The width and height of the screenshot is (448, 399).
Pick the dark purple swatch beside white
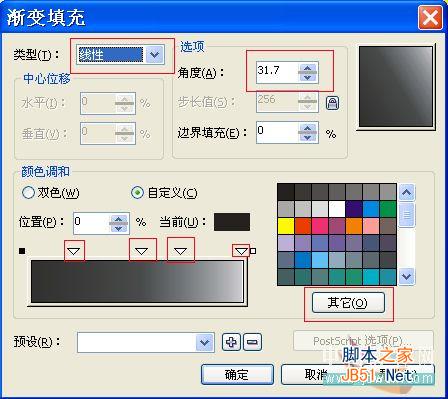coord(354,209)
